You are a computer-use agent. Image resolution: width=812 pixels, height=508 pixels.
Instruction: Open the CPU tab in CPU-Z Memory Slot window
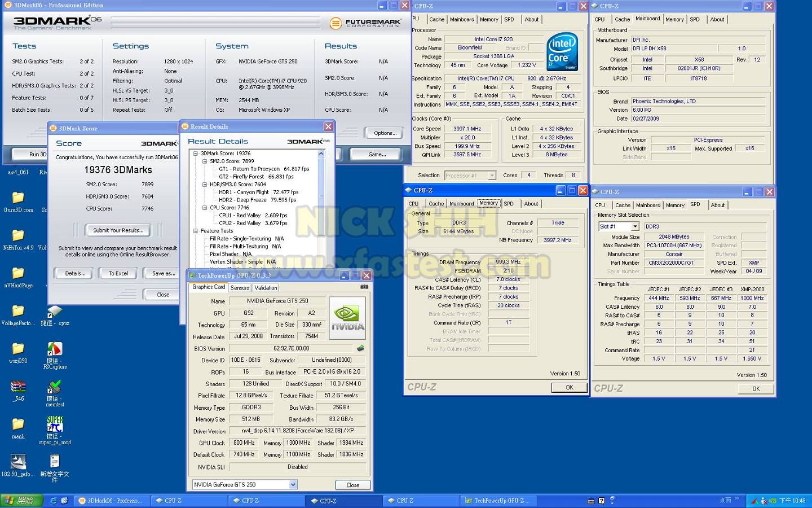[600, 205]
